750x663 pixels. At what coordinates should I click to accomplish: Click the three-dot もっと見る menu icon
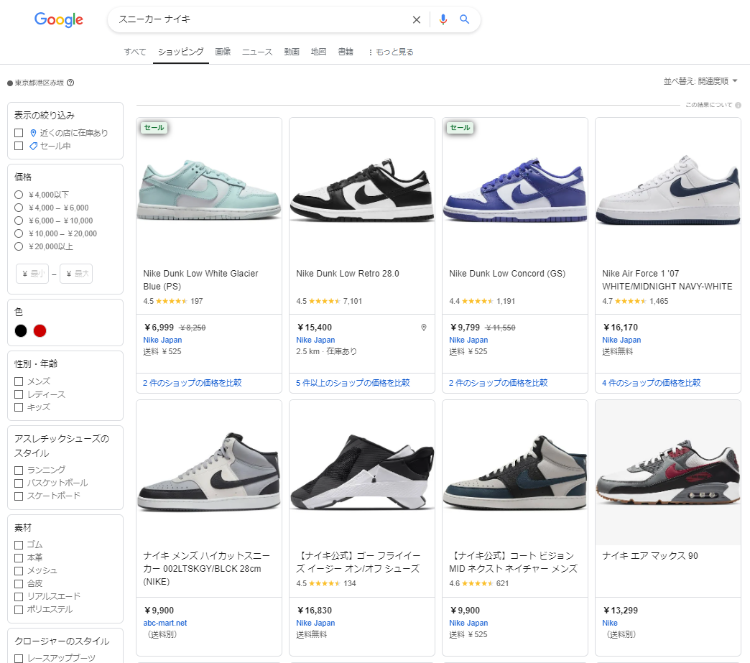coord(370,52)
